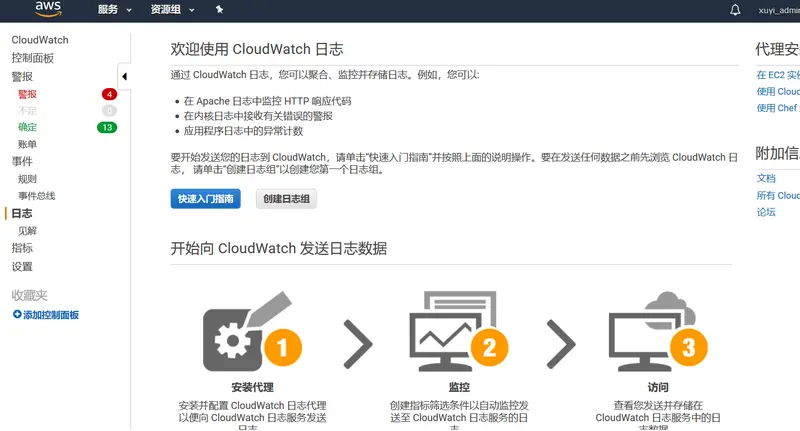Open the xuyi_admin account menu

(x=779, y=10)
